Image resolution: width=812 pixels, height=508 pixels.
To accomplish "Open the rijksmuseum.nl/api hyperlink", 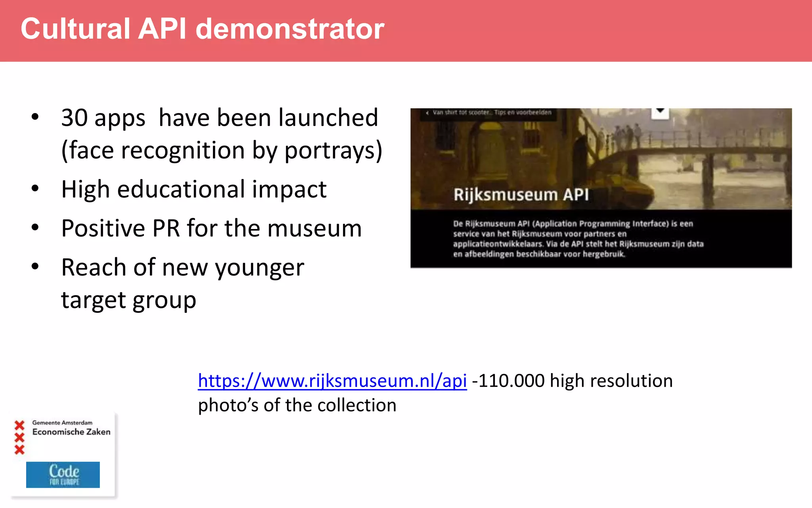I will tap(332, 381).
